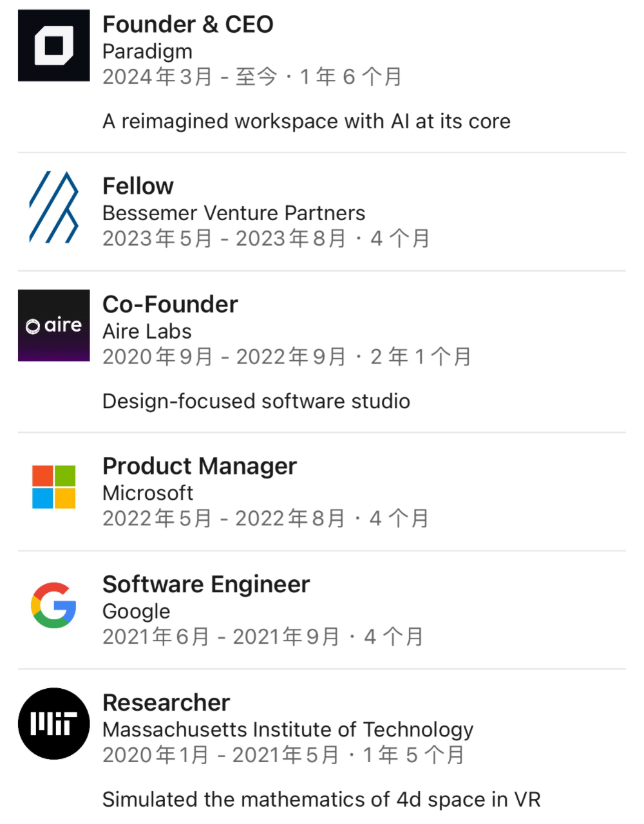The height and width of the screenshot is (824, 644).
Task: Tap Massachusetts Institute of Technology name
Action: [x=288, y=730]
